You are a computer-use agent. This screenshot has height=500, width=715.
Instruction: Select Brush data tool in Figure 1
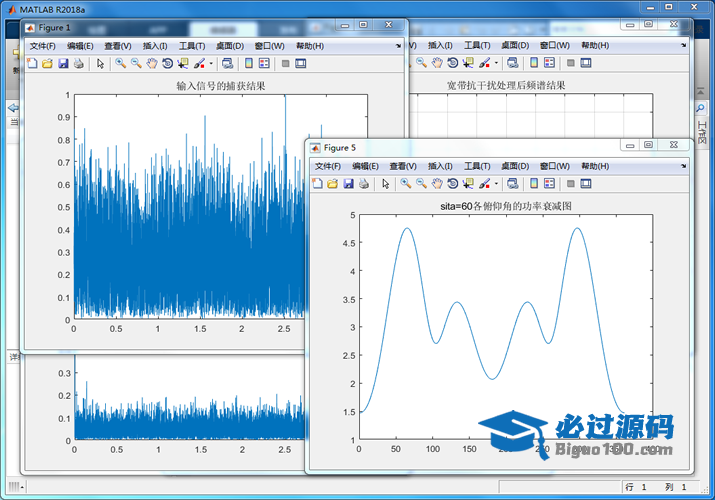199,63
